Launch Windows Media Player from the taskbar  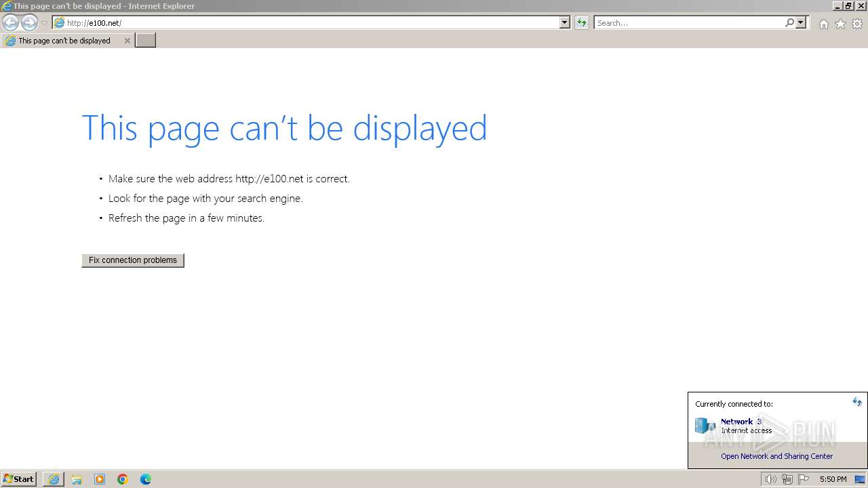(100, 479)
